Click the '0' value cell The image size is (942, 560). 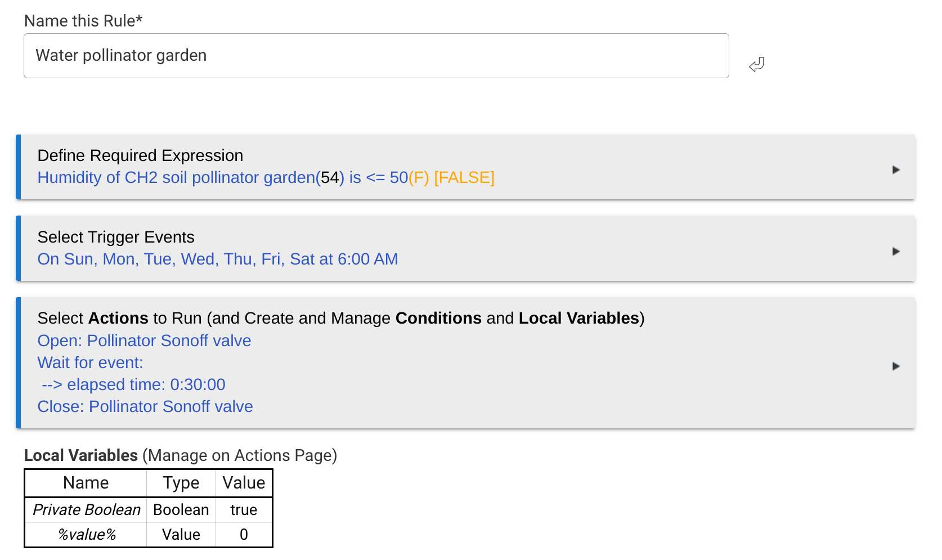tap(244, 535)
